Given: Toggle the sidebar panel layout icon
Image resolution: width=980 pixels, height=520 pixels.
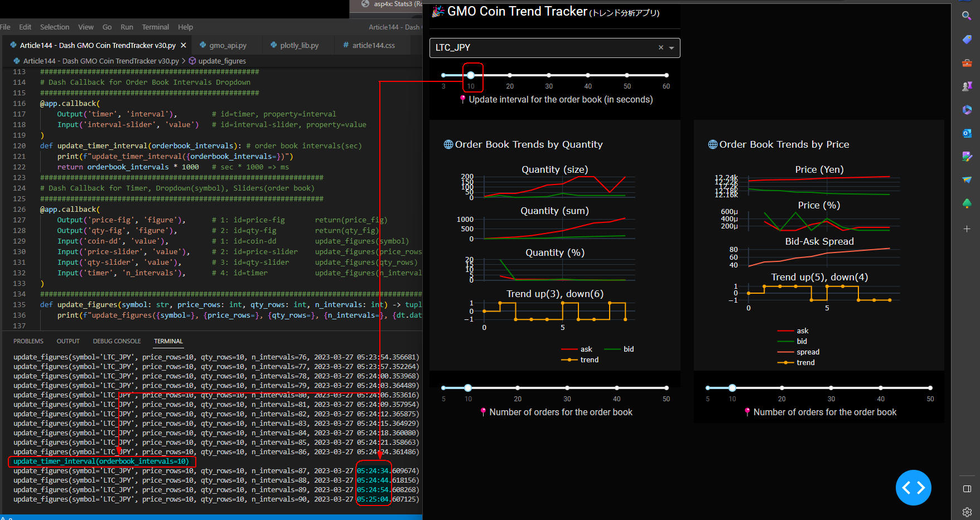Looking at the screenshot, I should click(967, 489).
